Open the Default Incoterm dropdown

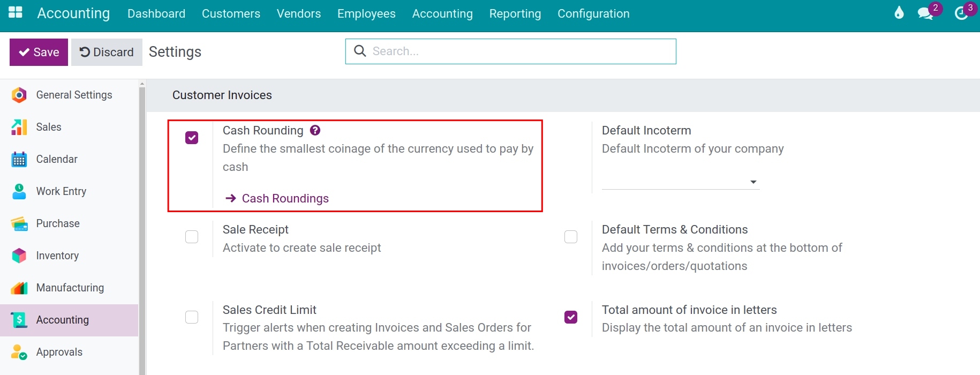point(681,182)
